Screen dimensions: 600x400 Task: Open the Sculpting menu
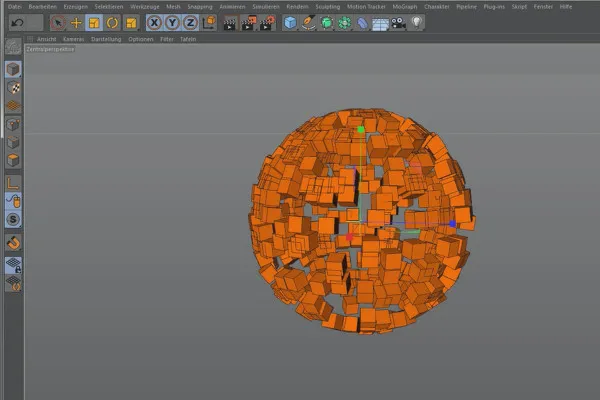click(328, 7)
